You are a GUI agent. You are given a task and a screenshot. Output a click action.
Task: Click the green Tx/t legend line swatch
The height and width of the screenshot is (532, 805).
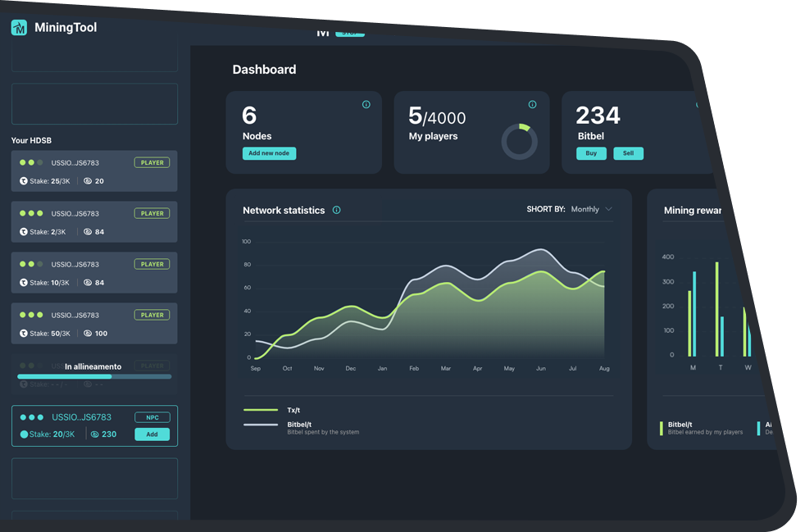point(261,410)
